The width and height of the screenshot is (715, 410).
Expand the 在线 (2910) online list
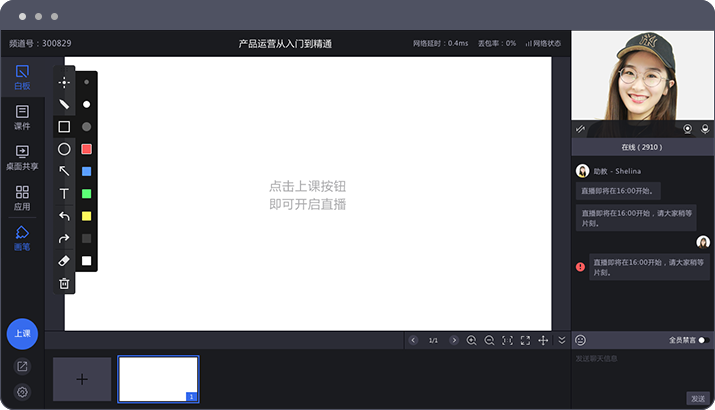[x=642, y=147]
